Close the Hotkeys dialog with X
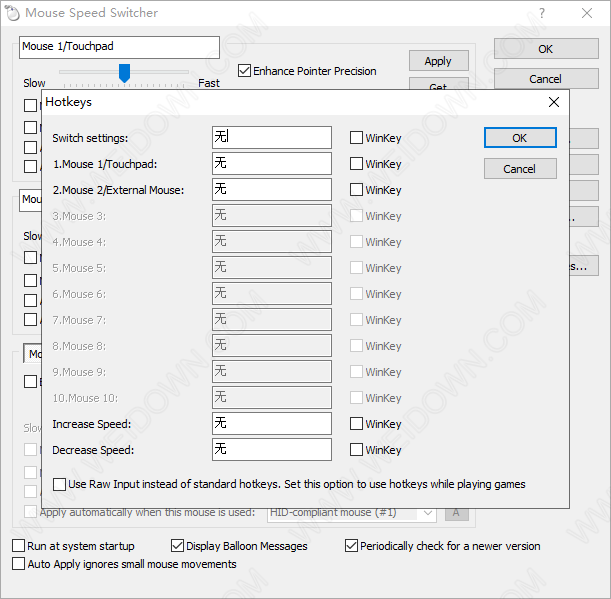Screen dimensions: 611x599 coord(553,102)
